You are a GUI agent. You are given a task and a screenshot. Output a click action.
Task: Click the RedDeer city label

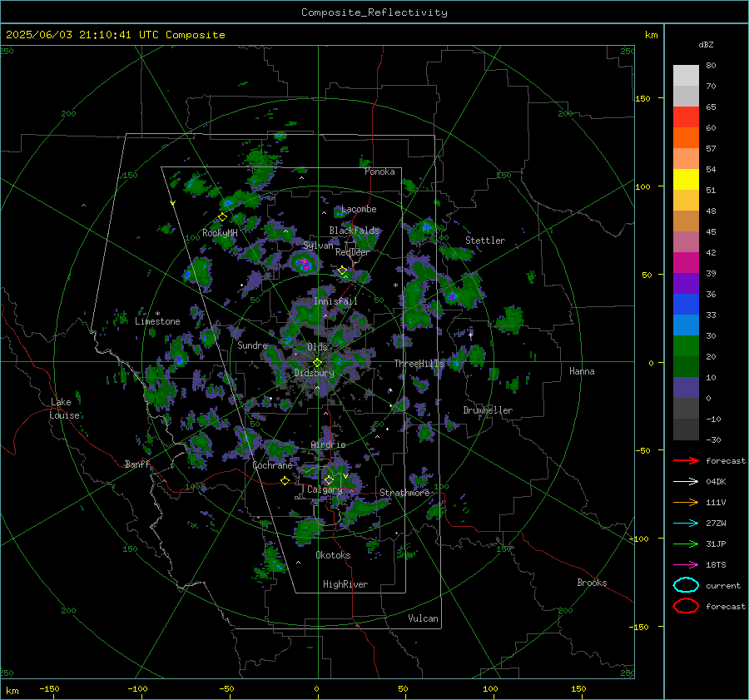[353, 252]
